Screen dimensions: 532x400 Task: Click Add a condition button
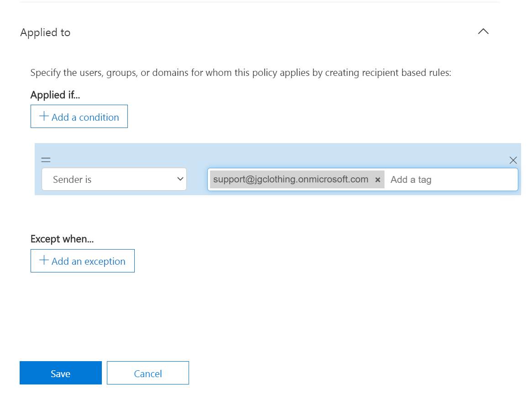[79, 117]
